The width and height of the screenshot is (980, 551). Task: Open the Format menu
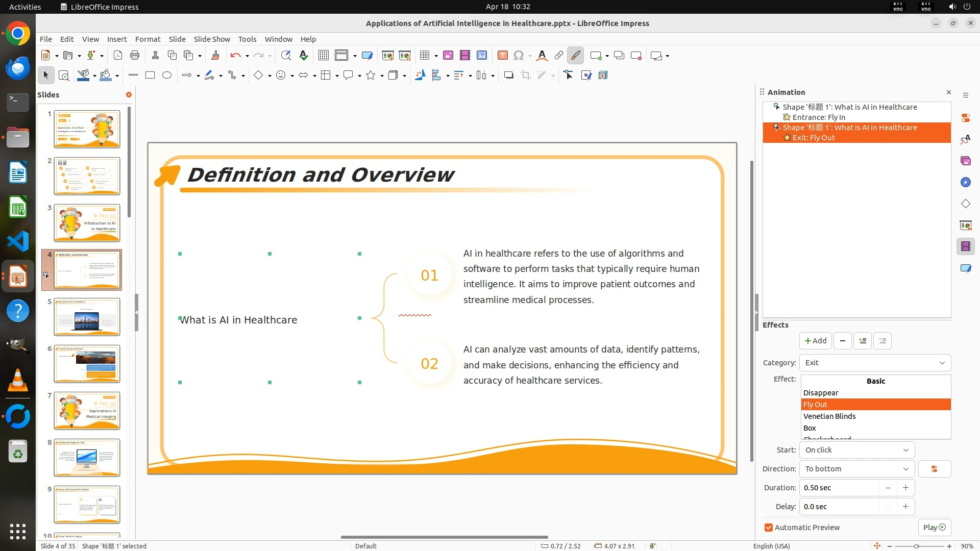(148, 39)
